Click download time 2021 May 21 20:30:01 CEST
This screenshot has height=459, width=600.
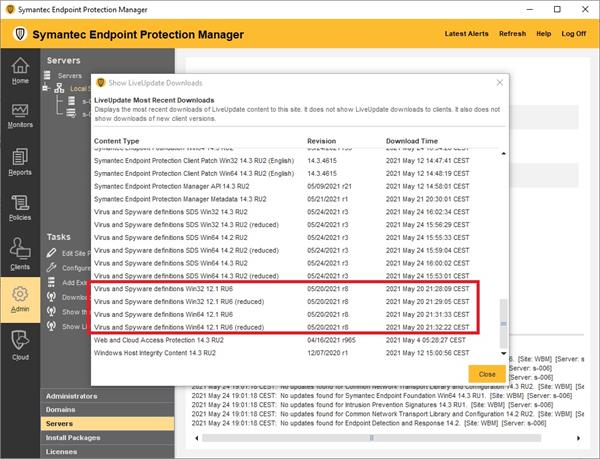click(x=427, y=199)
